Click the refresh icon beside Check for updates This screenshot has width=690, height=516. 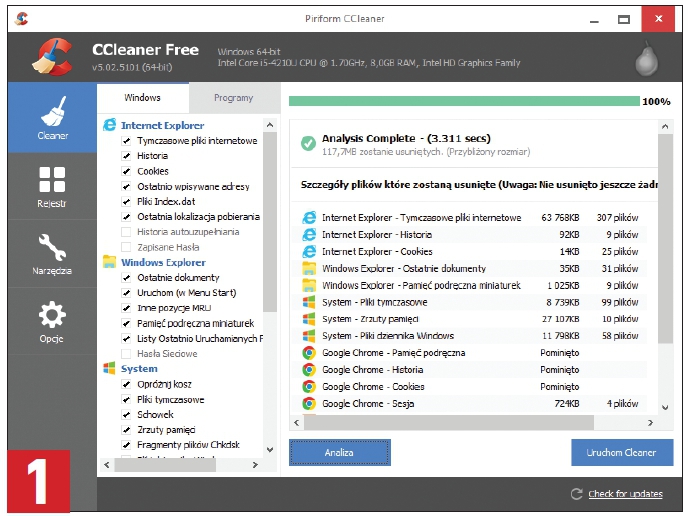pyautogui.click(x=576, y=494)
